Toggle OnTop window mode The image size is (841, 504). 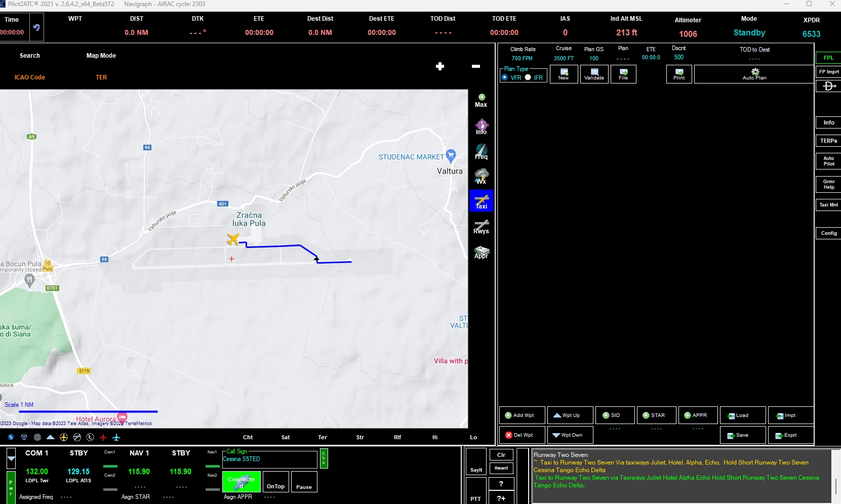pyautogui.click(x=276, y=482)
